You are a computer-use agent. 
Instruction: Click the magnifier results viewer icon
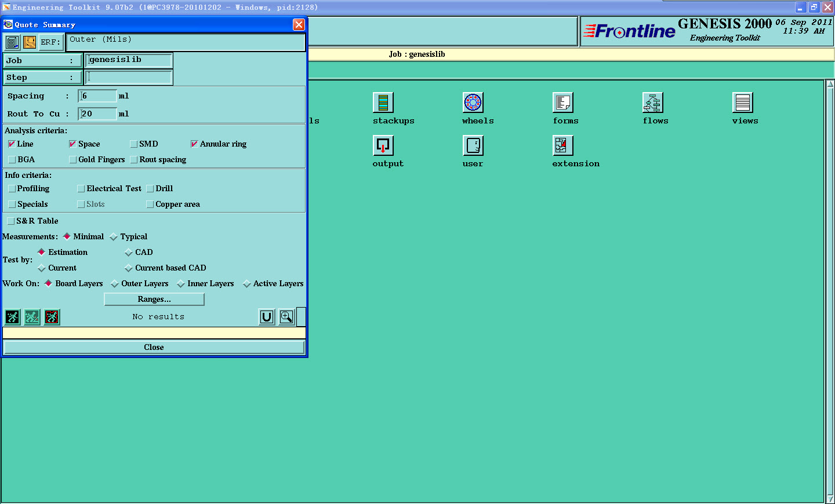click(286, 317)
